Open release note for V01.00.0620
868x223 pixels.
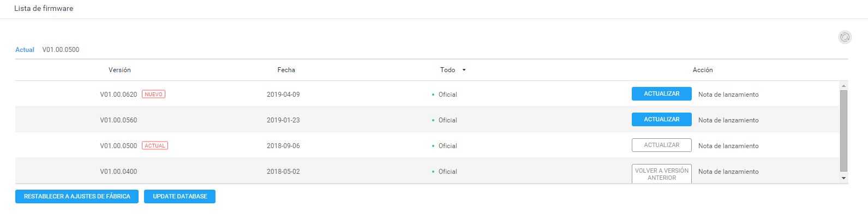[728, 95]
